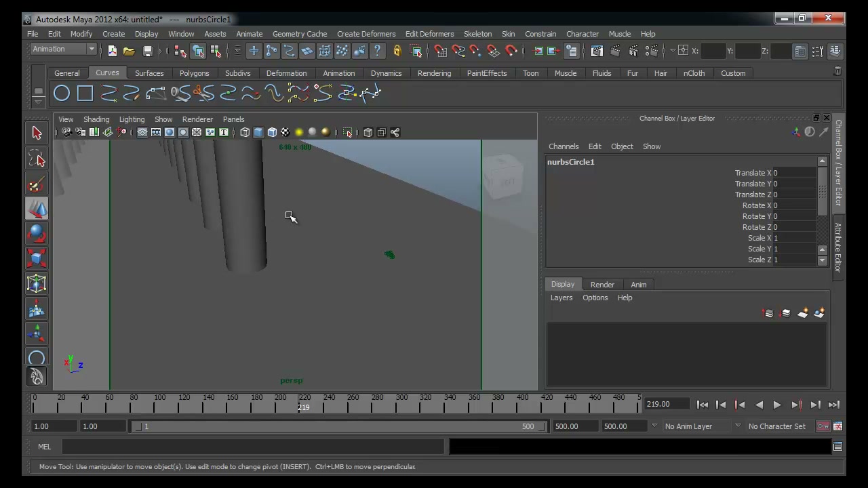868x488 pixels.
Task: Toggle Lock Current Selection padlock
Action: click(397, 51)
